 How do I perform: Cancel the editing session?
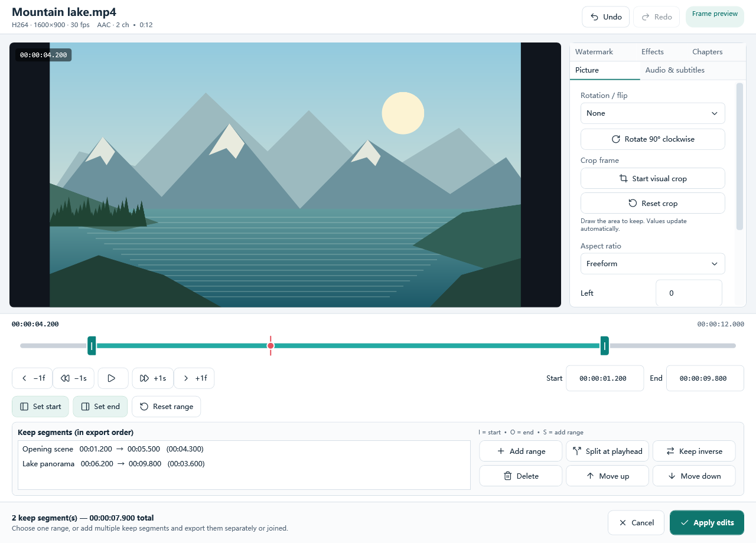pos(636,522)
